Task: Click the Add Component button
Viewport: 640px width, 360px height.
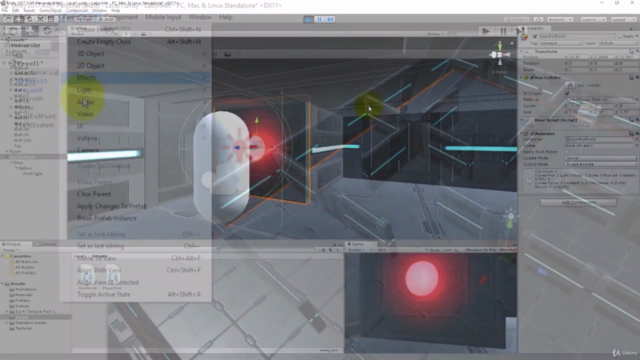Action: coord(578,202)
